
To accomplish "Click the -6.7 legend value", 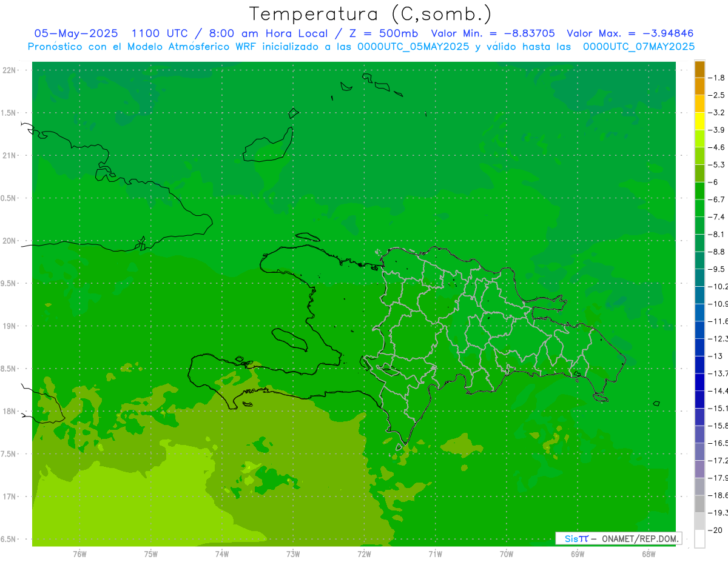I will (716, 199).
